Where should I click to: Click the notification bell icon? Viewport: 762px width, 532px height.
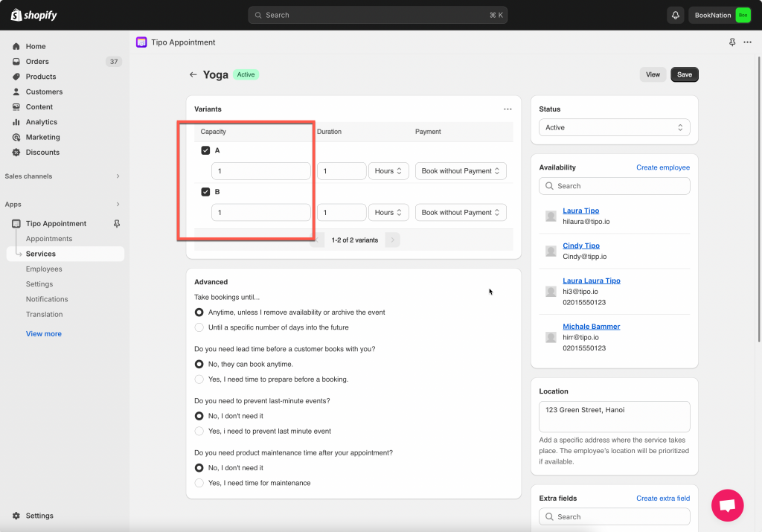click(675, 15)
